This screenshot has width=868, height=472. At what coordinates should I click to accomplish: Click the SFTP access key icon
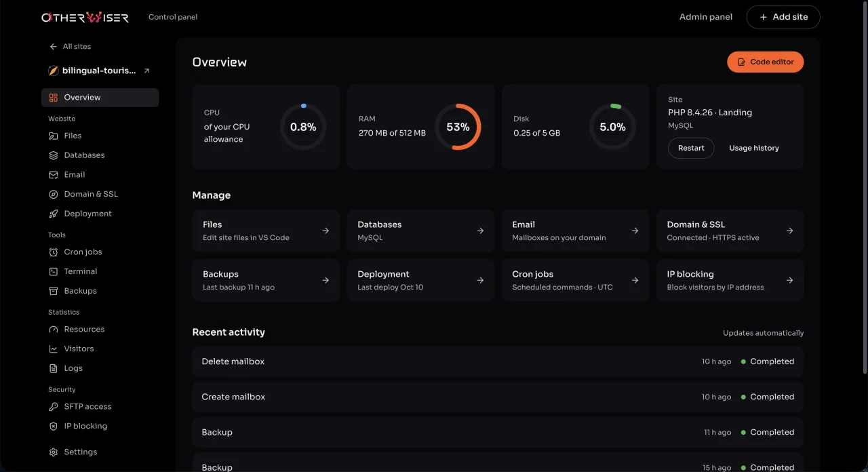(54, 407)
